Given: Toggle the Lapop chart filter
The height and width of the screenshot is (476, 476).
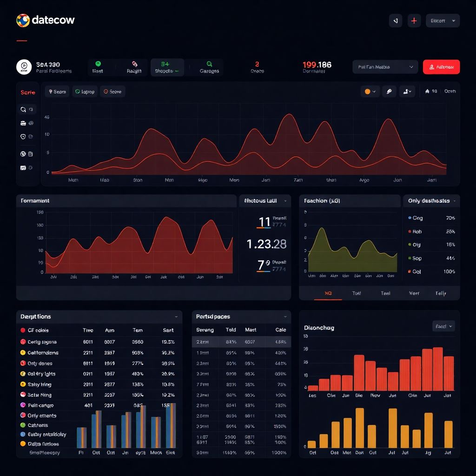Looking at the screenshot, I should 85,92.
